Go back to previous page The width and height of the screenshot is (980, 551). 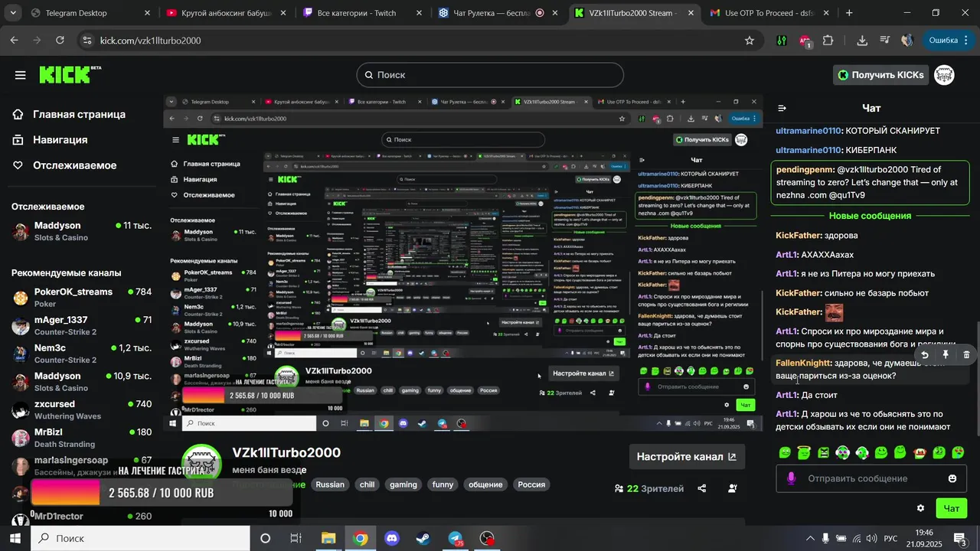[15, 41]
